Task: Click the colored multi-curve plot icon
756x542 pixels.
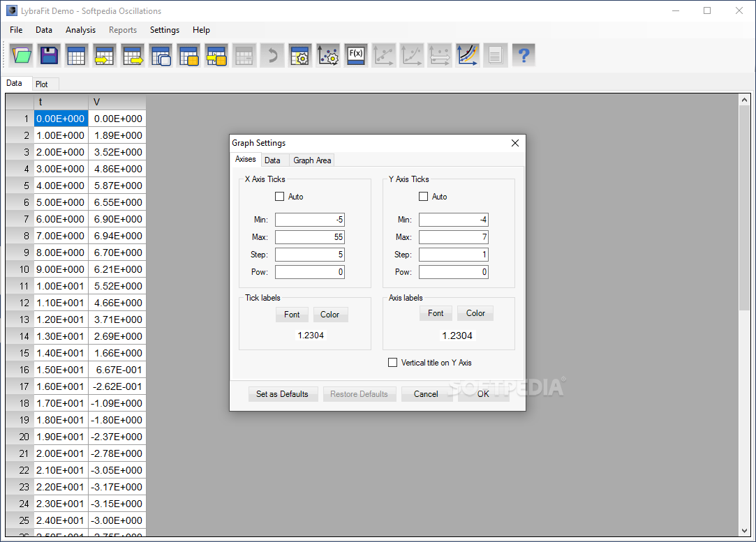Action: pos(468,55)
